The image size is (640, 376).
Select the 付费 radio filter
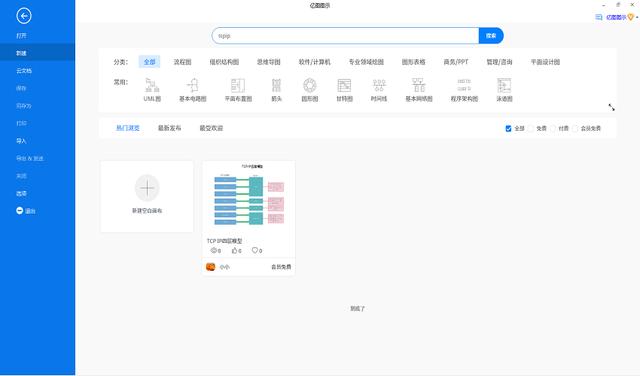click(553, 129)
